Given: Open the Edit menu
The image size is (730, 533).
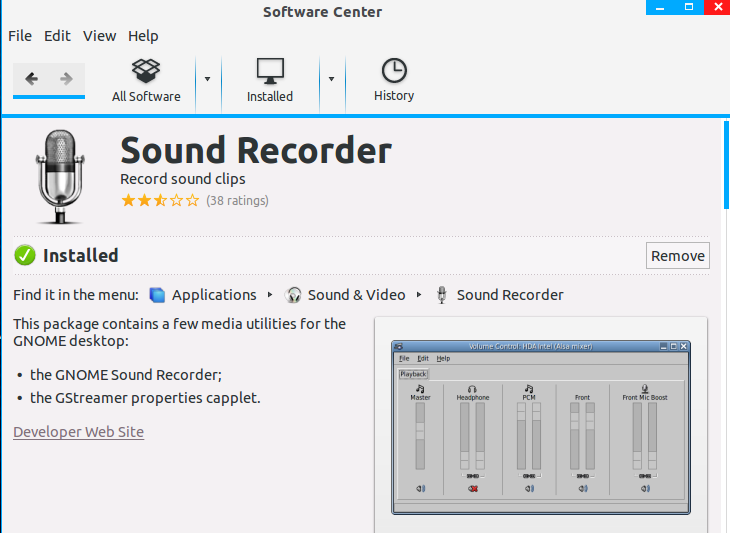Looking at the screenshot, I should [x=57, y=36].
